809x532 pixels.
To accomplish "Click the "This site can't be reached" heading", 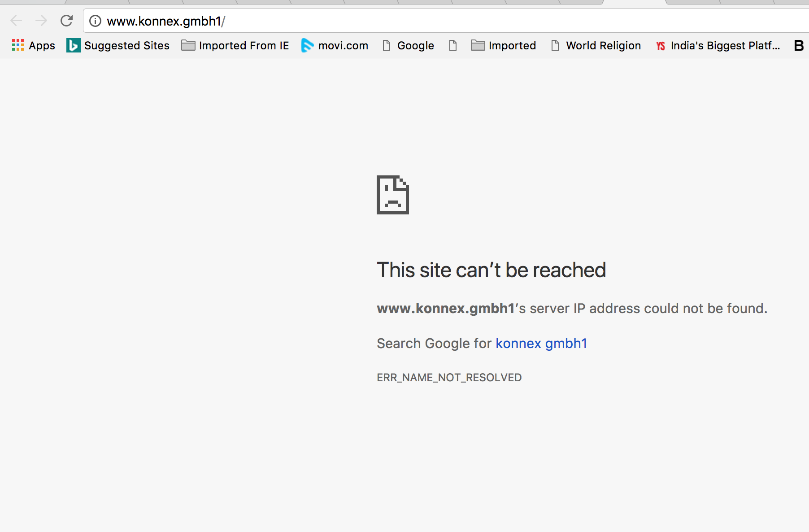I will 491,270.
